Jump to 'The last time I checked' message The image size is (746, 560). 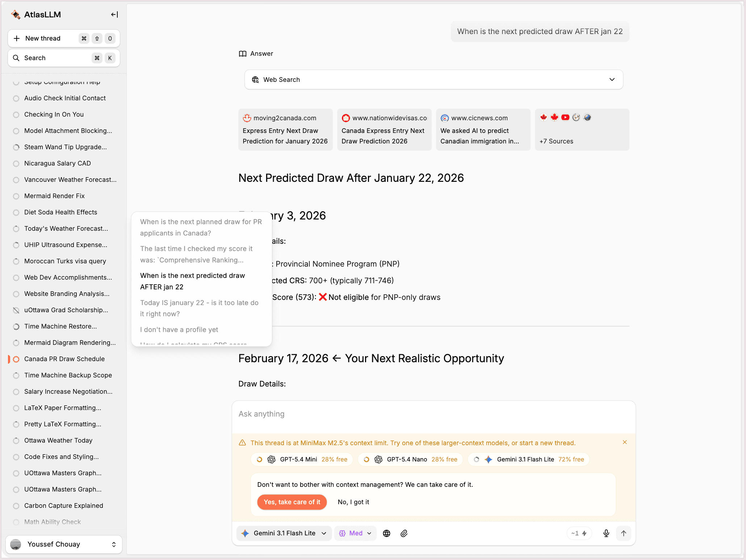197,254
